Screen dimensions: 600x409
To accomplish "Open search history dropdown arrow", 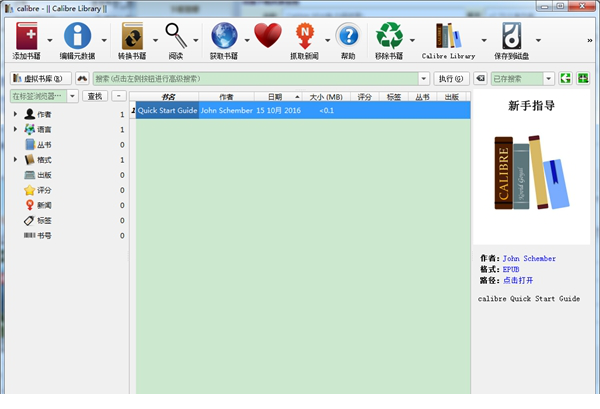I will point(424,78).
